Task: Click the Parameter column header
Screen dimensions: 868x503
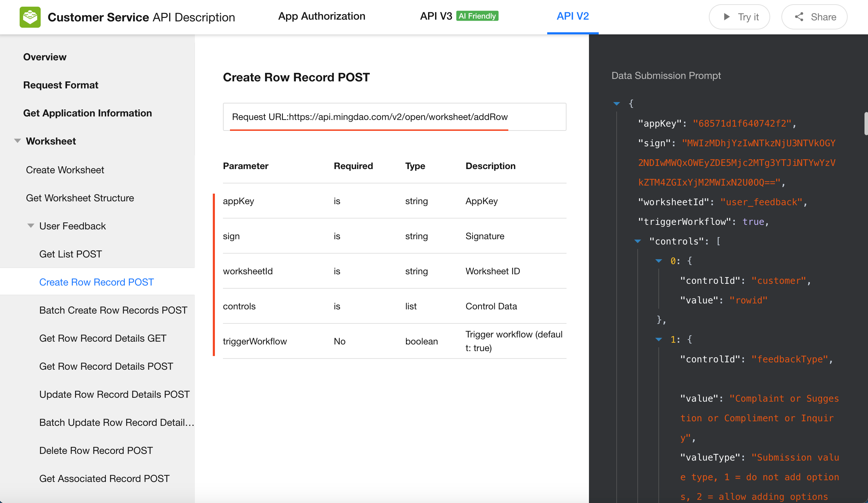Action: pyautogui.click(x=246, y=166)
